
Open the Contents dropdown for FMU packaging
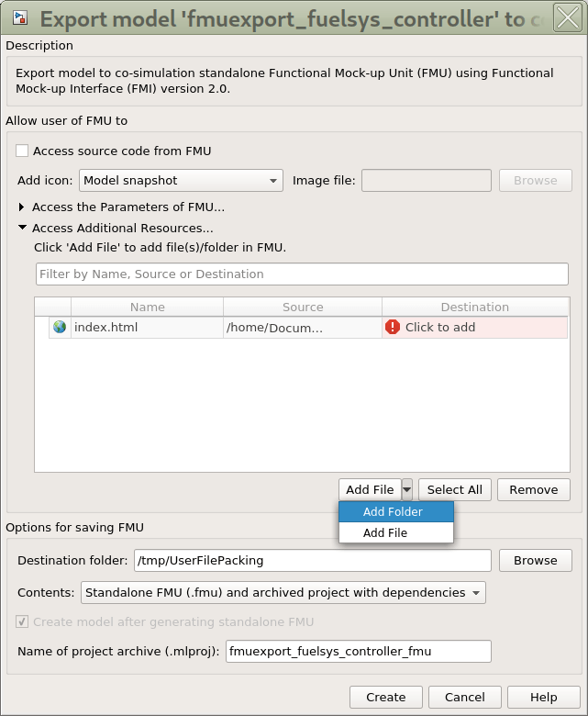283,593
